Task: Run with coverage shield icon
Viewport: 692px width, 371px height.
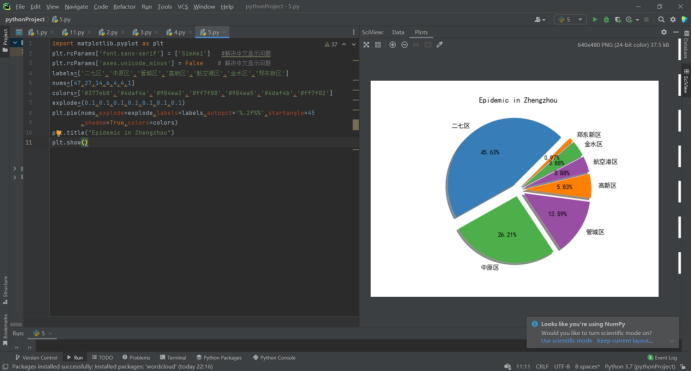Action: coord(618,19)
